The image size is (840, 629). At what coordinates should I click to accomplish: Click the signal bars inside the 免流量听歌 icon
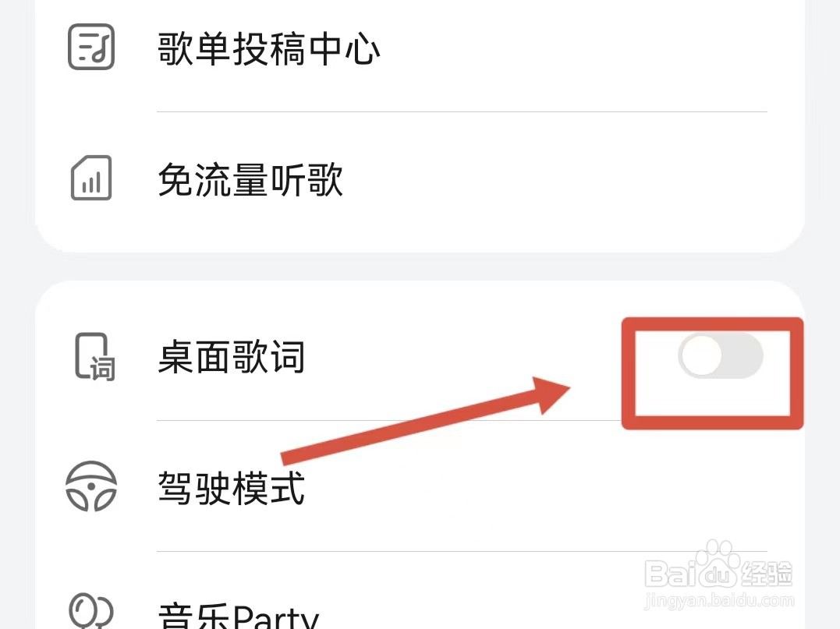(x=92, y=184)
